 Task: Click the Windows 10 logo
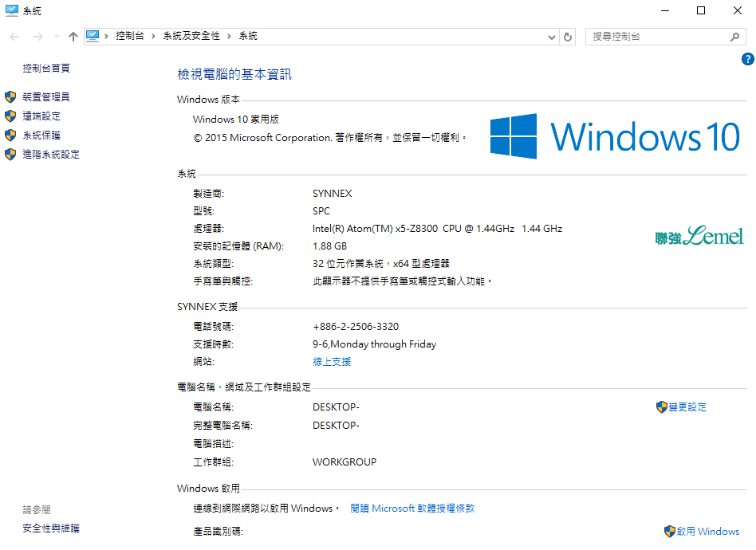coord(615,136)
